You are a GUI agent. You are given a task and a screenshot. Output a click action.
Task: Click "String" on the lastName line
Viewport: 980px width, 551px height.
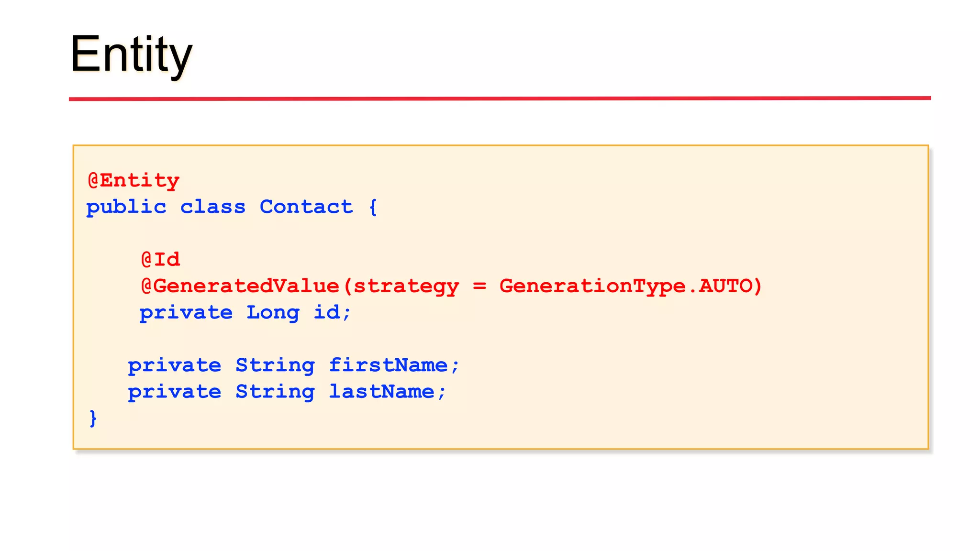click(275, 392)
